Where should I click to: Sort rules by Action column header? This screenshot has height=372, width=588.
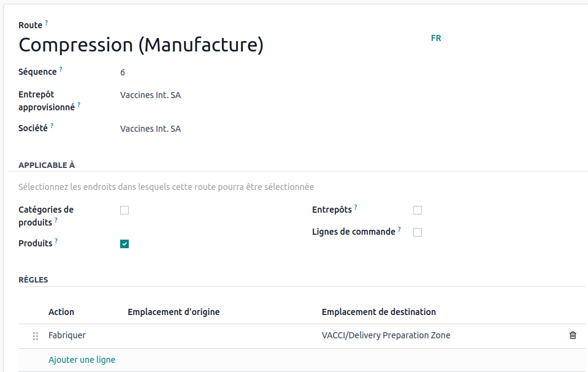(61, 312)
